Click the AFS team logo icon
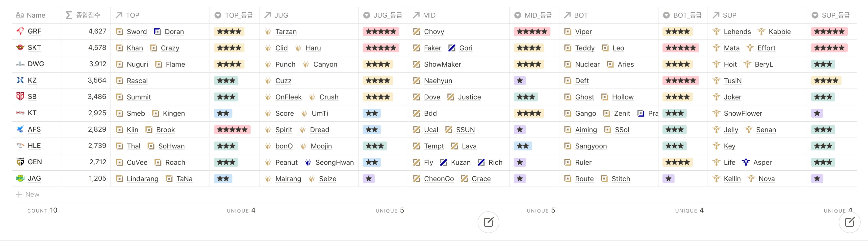The width and height of the screenshot is (868, 241). pos(20,129)
